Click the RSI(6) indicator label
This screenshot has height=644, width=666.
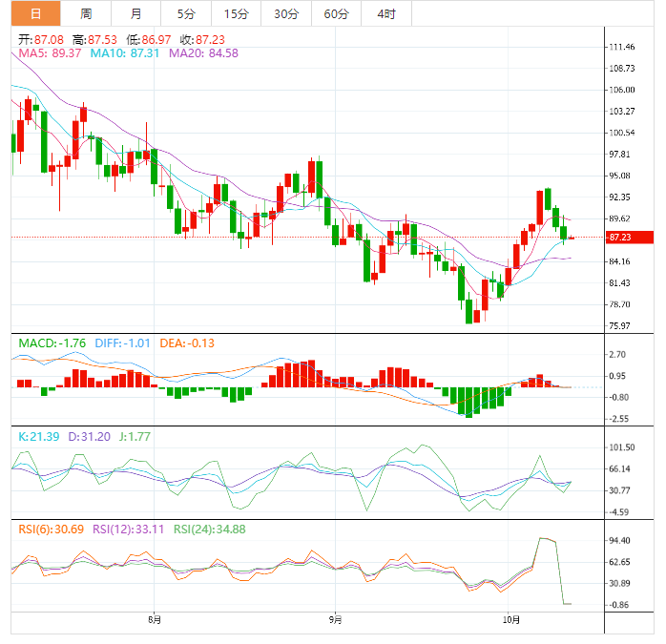coord(51,529)
